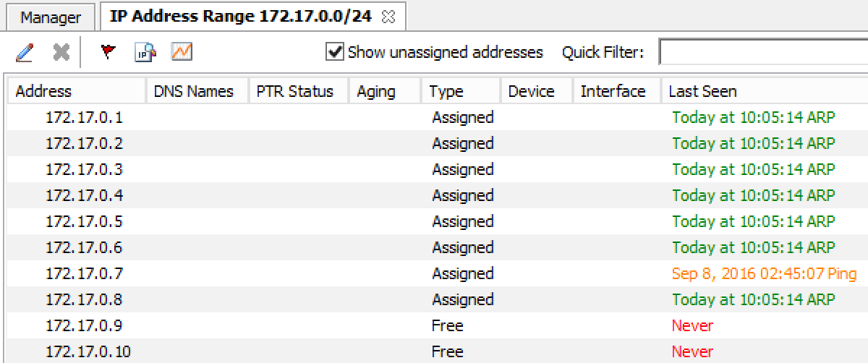The image size is (868, 363).
Task: Sort by the Address column header
Action: pyautogui.click(x=44, y=91)
